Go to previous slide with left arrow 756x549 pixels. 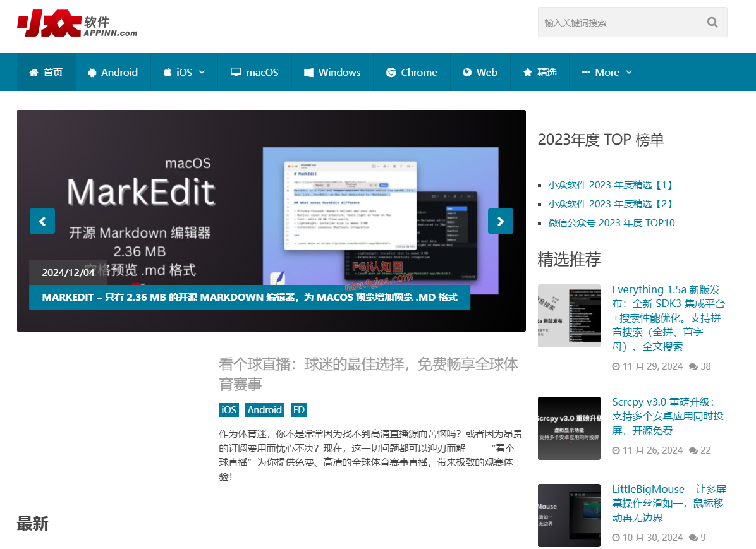(x=42, y=221)
